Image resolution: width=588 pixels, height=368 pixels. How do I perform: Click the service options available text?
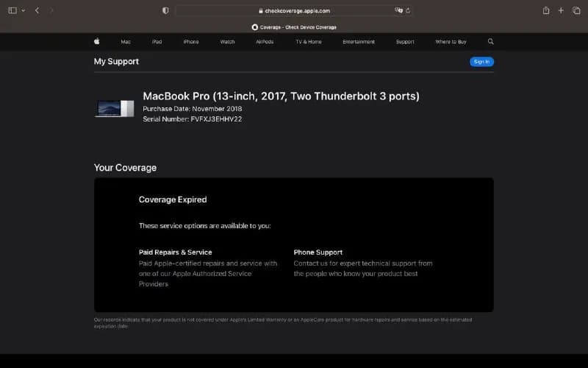pyautogui.click(x=205, y=226)
